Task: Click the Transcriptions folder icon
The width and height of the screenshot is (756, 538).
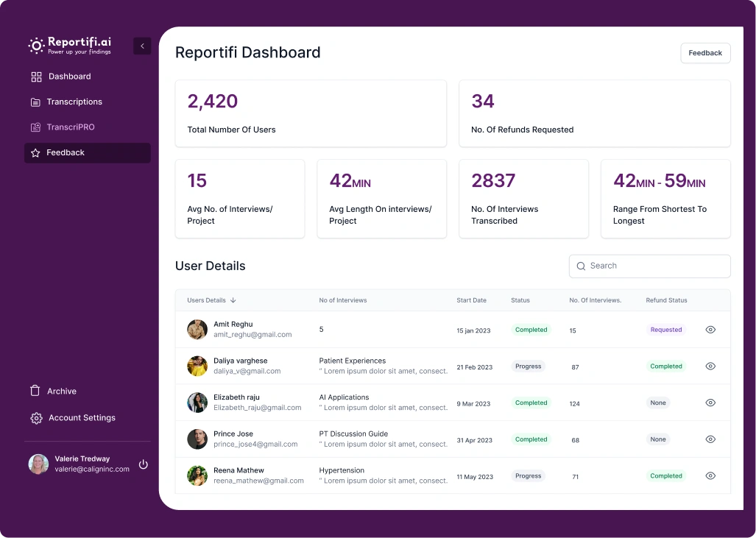Action: (35, 102)
